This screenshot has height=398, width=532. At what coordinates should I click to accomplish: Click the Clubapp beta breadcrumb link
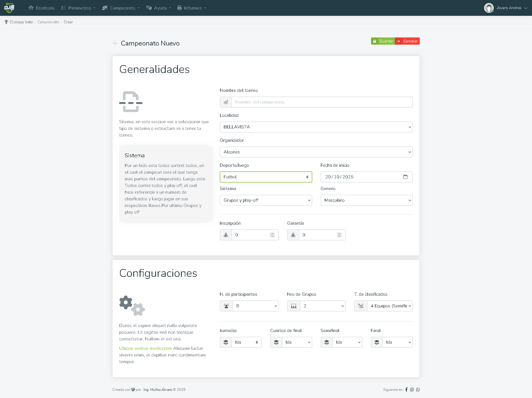pyautogui.click(x=21, y=22)
